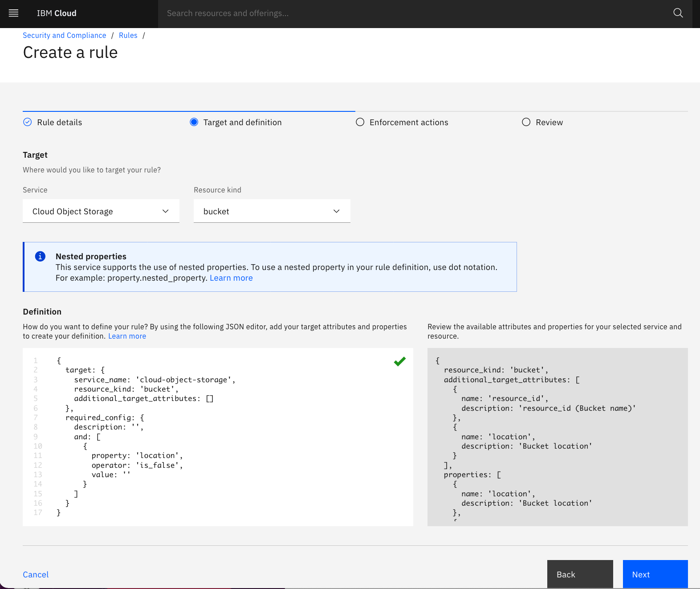Click the info icon in Nested properties notice
Image resolution: width=700 pixels, height=589 pixels.
coord(40,256)
